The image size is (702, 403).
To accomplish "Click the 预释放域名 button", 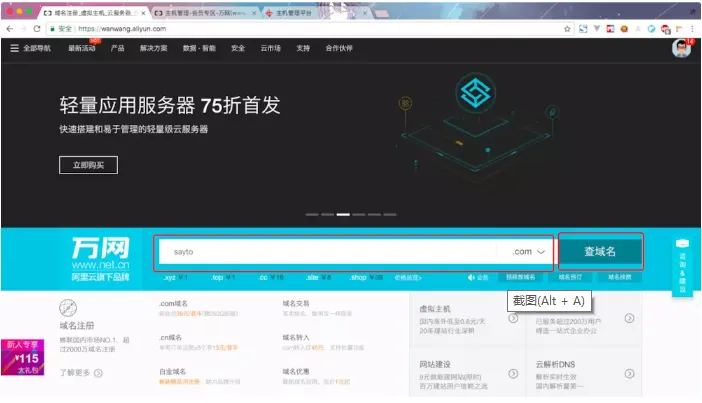I will pyautogui.click(x=520, y=277).
